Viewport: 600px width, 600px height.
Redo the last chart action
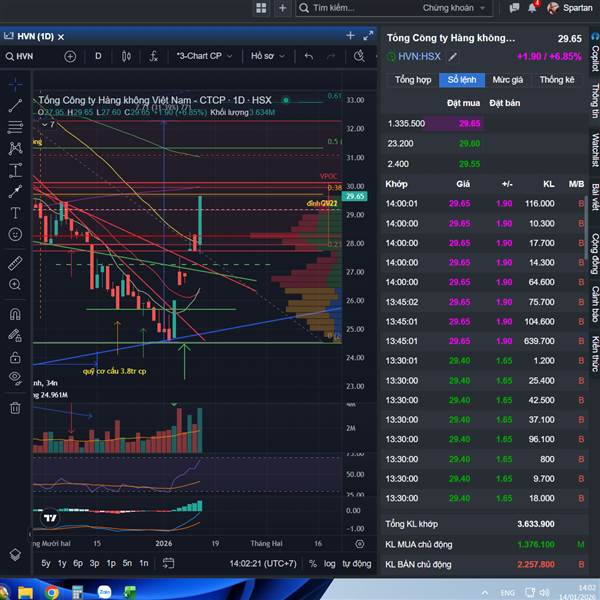[x=331, y=57]
